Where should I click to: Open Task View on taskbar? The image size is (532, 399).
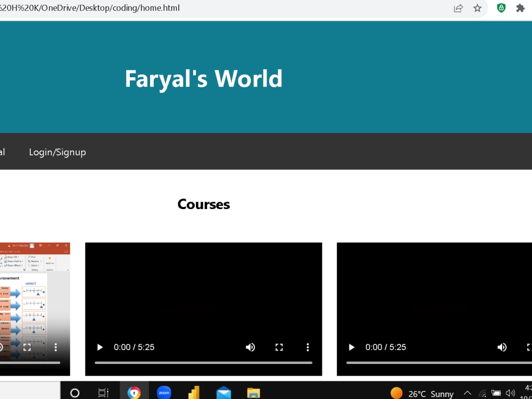point(103,393)
